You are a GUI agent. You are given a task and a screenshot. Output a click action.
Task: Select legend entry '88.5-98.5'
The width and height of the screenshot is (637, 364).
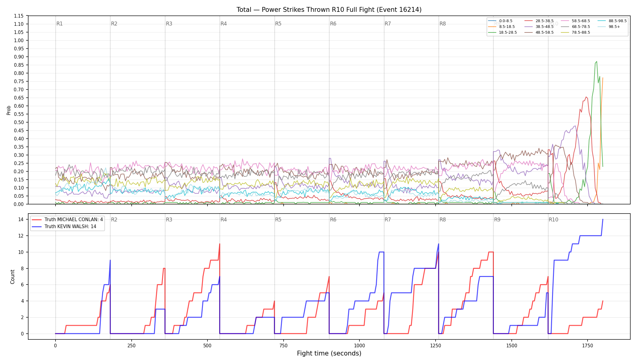(x=612, y=21)
